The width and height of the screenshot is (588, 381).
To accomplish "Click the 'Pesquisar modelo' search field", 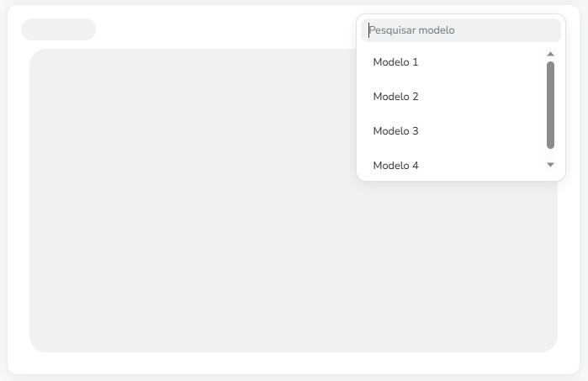I will (x=461, y=30).
